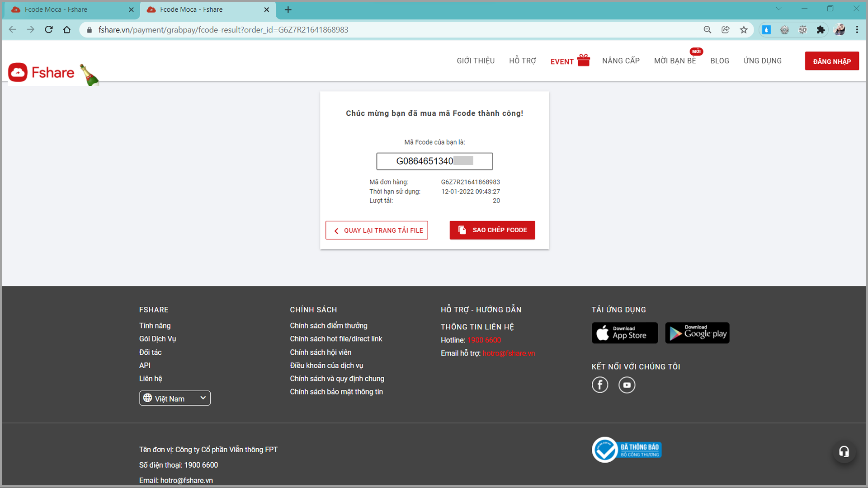
Task: Open the YouTube social icon
Action: [x=627, y=385]
